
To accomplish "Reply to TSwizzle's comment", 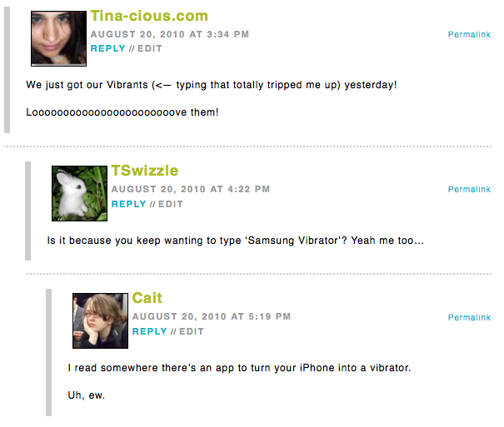I will pyautogui.click(x=128, y=204).
